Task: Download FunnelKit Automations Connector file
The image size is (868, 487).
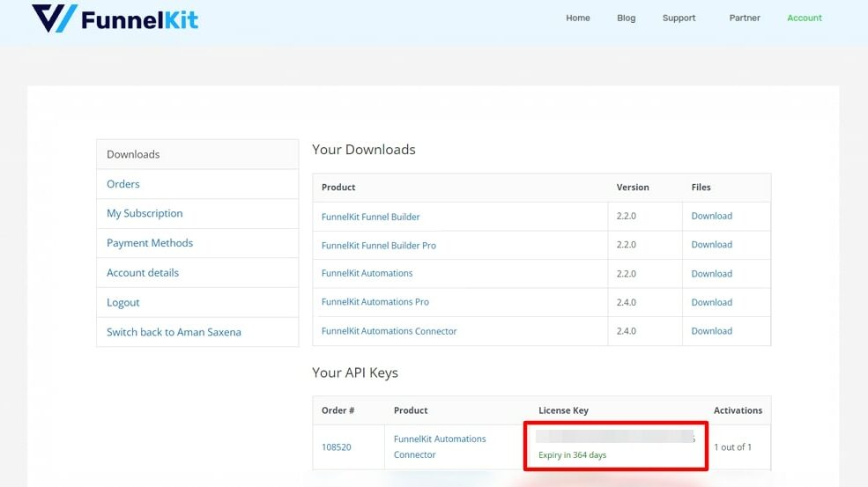Action: [x=712, y=331]
